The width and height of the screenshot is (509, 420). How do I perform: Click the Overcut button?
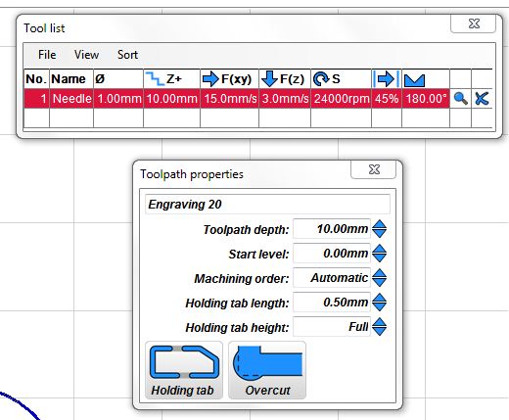[x=267, y=370]
